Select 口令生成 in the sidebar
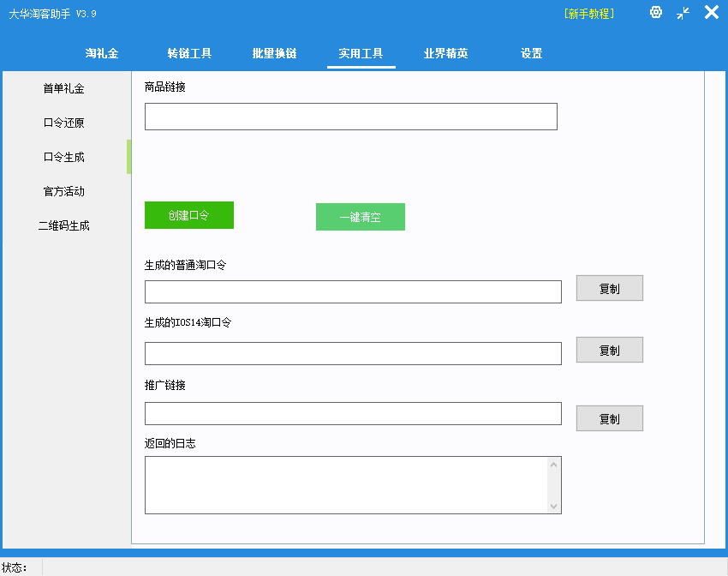Screen dimensions: 728x576 tap(63, 157)
